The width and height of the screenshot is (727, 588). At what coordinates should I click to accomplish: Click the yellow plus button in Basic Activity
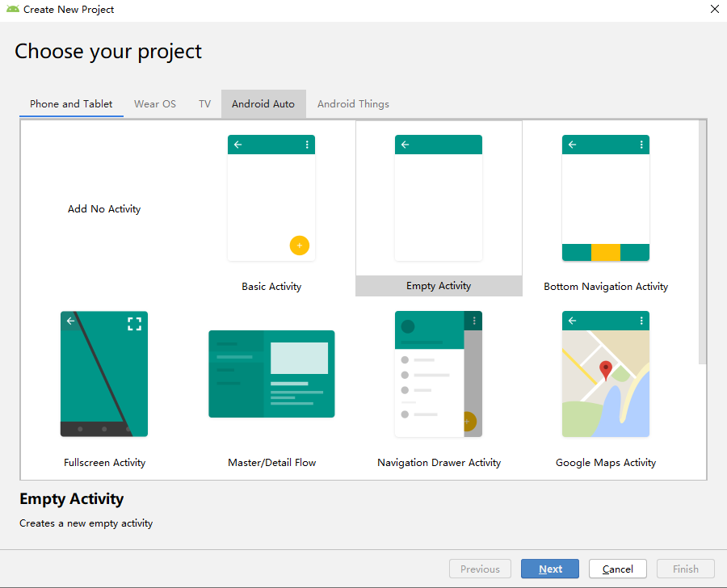(x=300, y=246)
